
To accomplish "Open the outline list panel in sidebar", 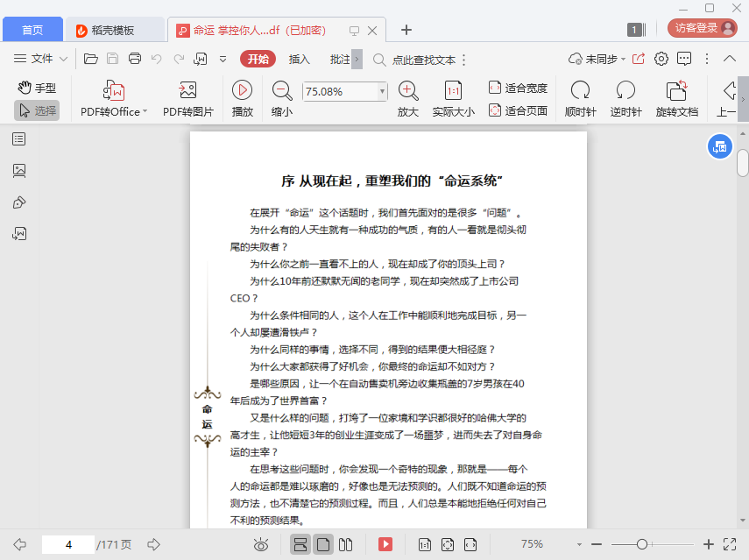I will pos(19,139).
